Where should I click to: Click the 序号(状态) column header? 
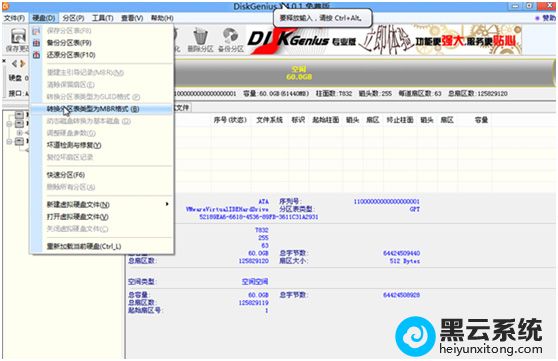click(230, 120)
